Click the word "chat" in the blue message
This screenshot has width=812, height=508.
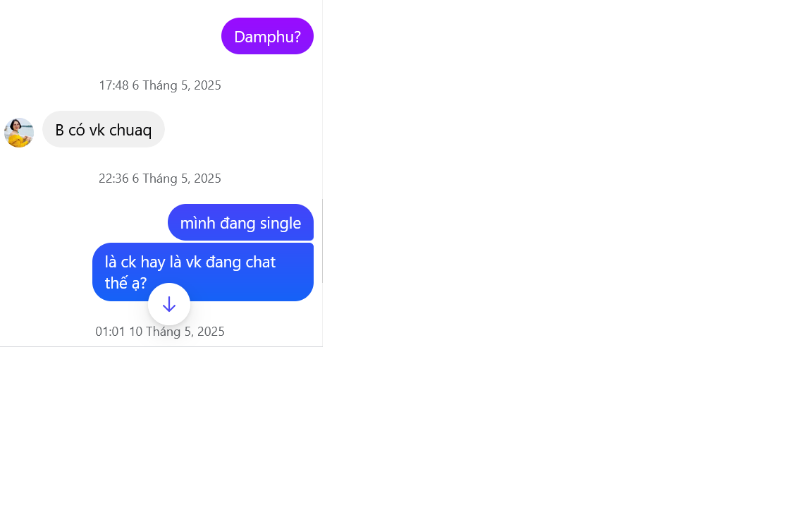(261, 262)
